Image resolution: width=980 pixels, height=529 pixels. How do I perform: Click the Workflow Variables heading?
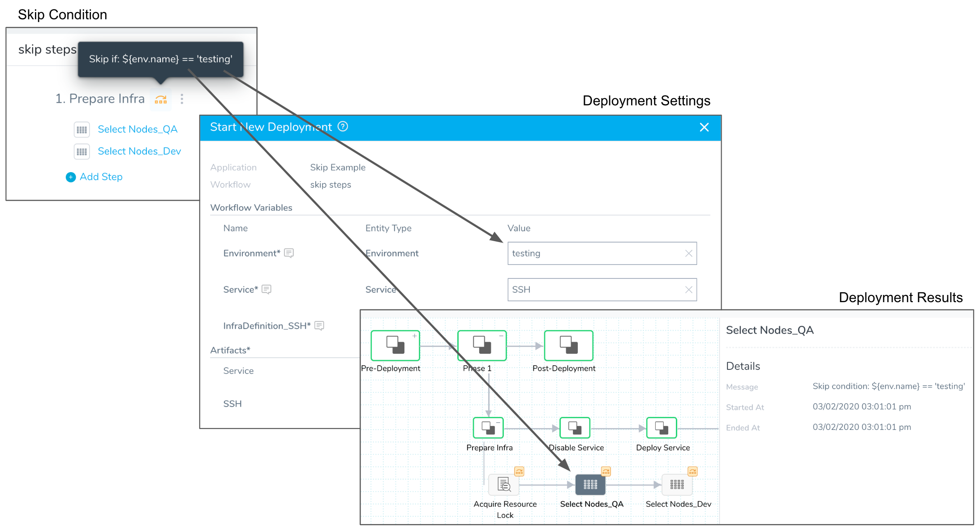[251, 208]
